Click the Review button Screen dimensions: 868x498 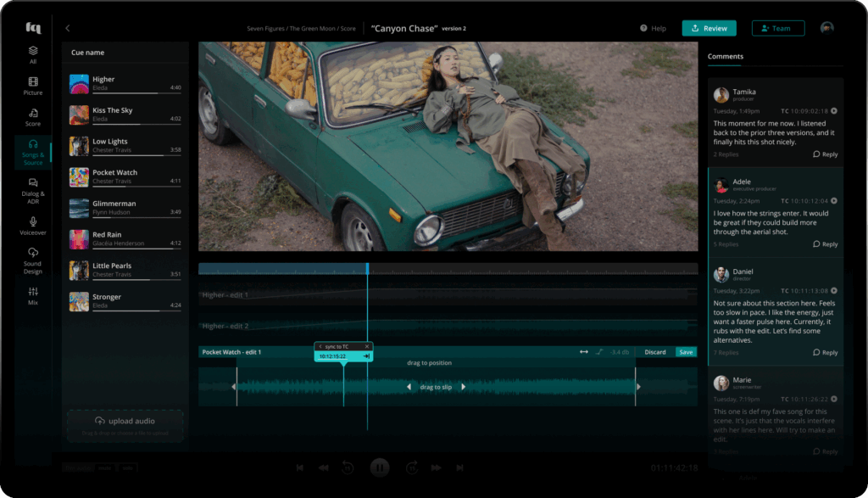pos(709,28)
